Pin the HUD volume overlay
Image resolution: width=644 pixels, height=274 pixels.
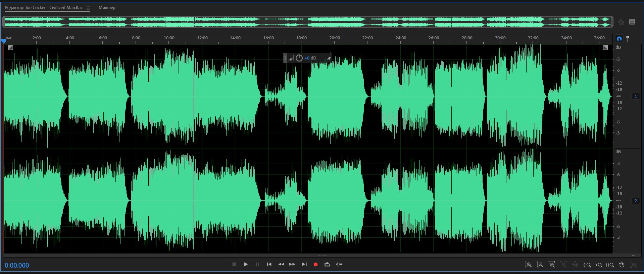coord(329,58)
